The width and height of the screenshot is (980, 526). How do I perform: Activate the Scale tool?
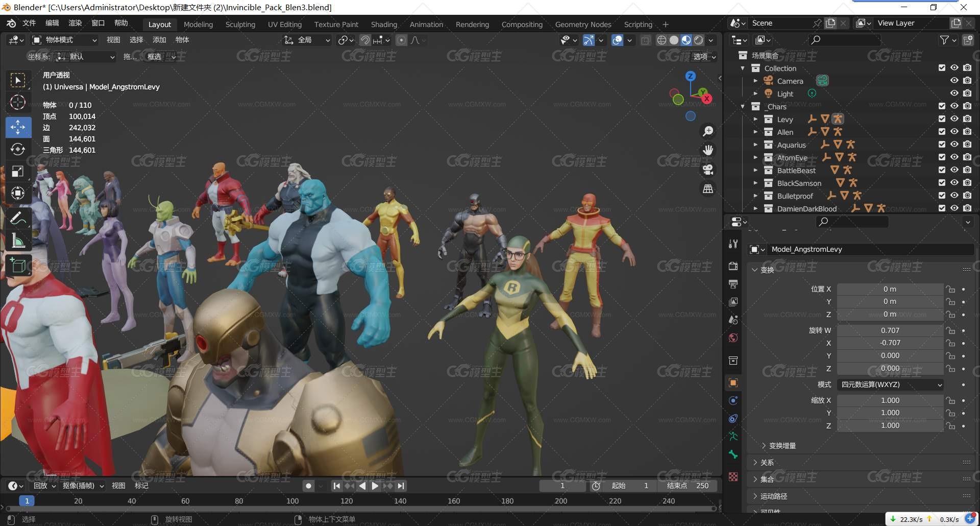click(18, 171)
